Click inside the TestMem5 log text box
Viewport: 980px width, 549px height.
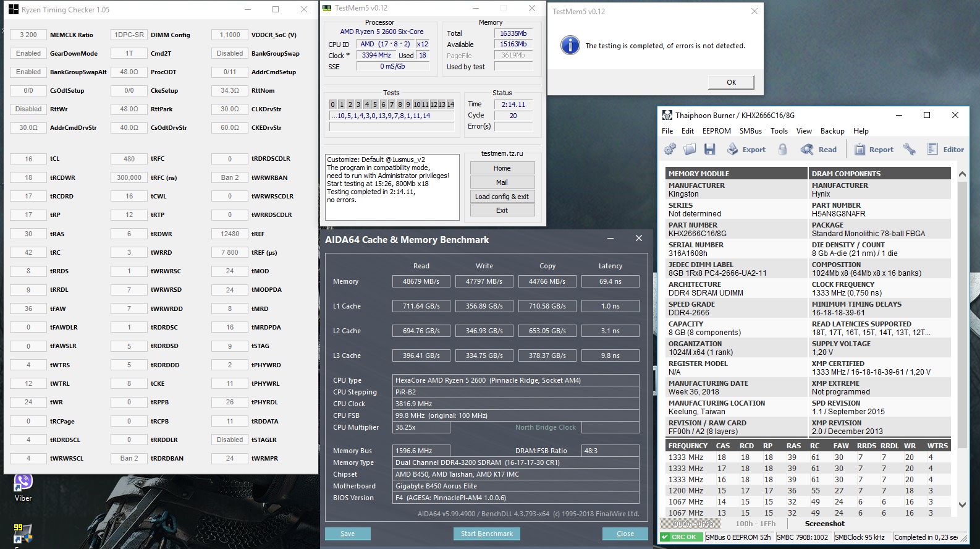tap(392, 187)
